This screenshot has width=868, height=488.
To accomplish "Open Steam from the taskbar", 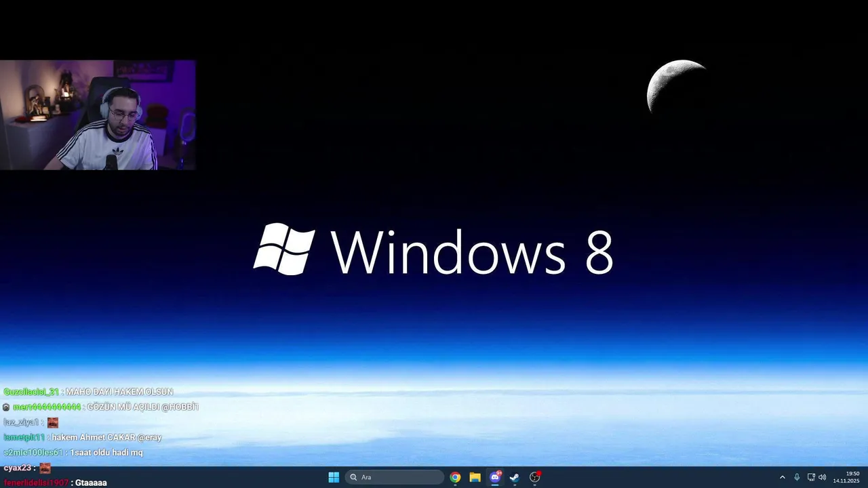I will tap(515, 477).
